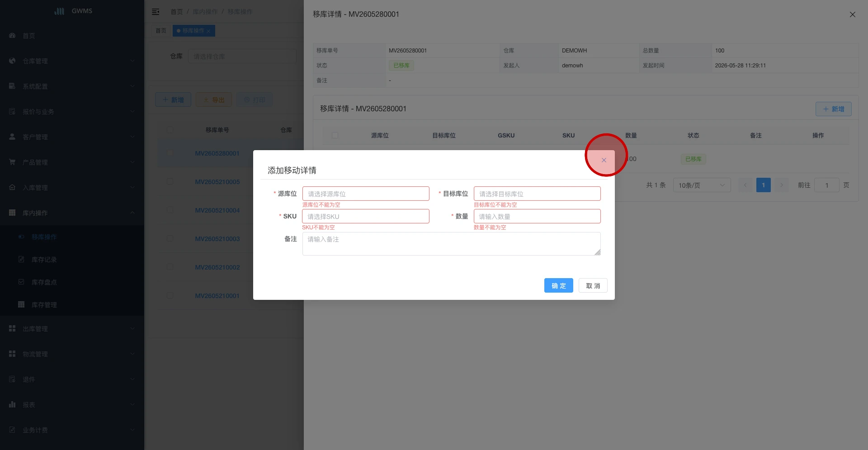Check the row for MV2605210004
The image size is (868, 450).
pyautogui.click(x=170, y=210)
